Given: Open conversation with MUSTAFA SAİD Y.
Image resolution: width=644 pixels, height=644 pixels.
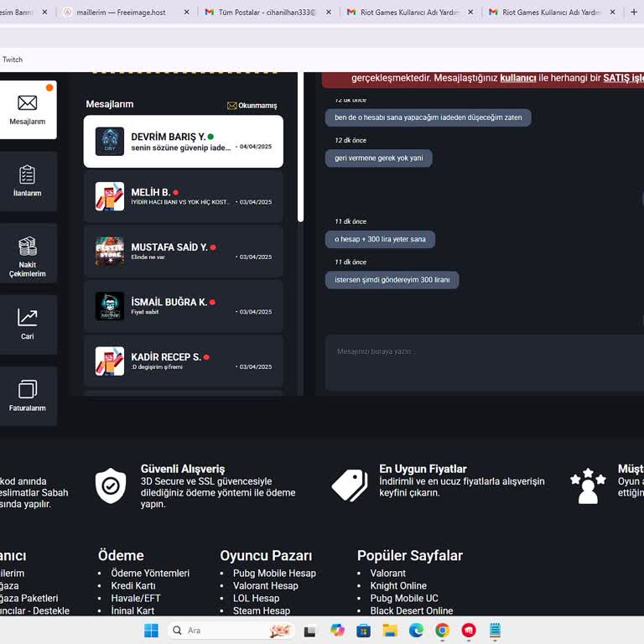Looking at the screenshot, I should (x=183, y=252).
